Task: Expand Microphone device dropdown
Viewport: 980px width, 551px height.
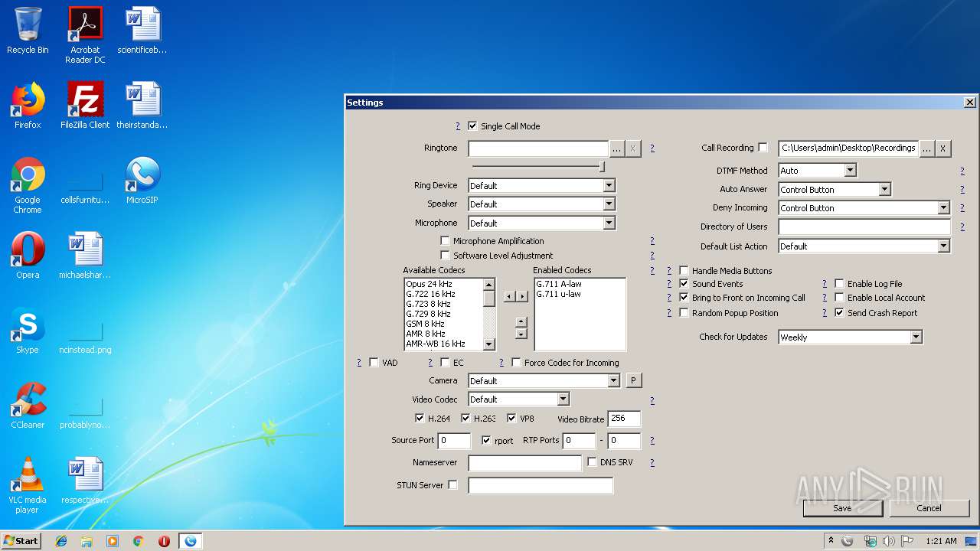Action: pos(609,223)
